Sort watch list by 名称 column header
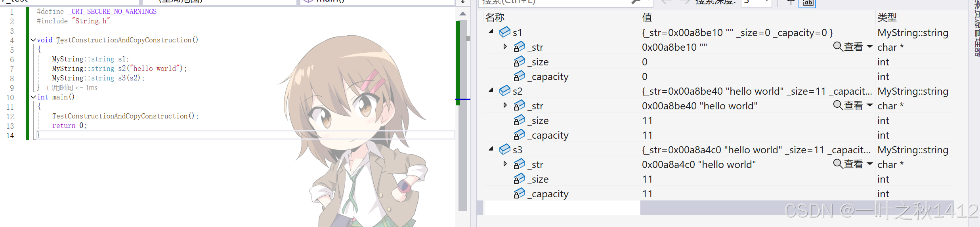Viewport: 980px width, 227px height. 495,17
